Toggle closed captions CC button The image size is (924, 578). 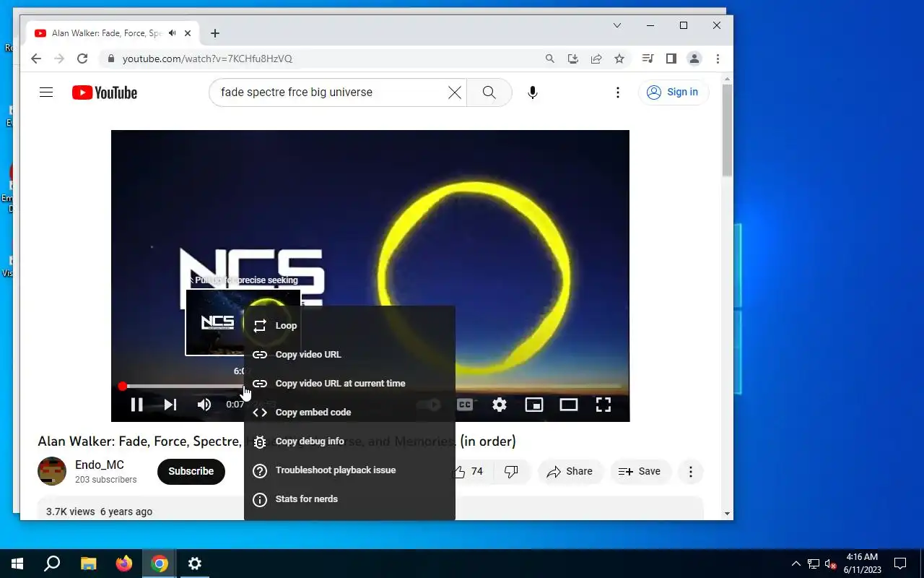[x=465, y=405]
